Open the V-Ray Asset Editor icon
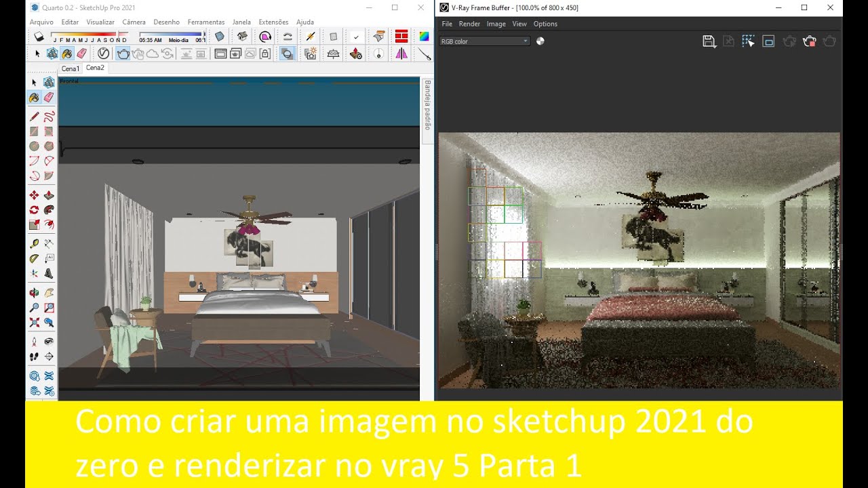The image size is (868, 488). 103,53
